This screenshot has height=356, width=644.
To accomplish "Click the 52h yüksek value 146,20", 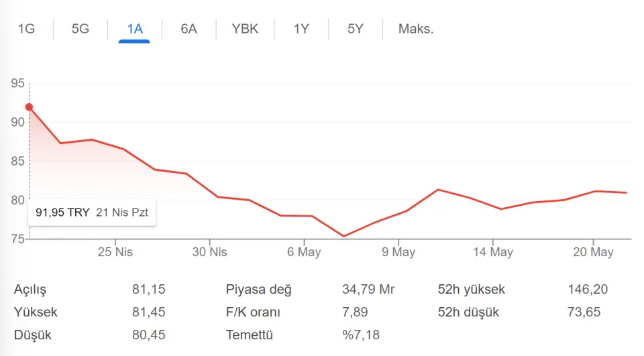I will 588,290.
